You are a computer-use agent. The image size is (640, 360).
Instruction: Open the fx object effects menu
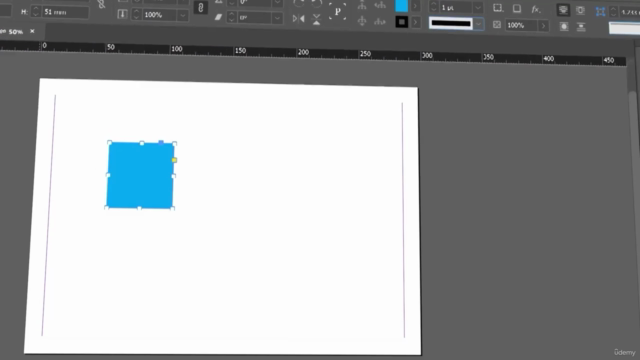click(536, 9)
